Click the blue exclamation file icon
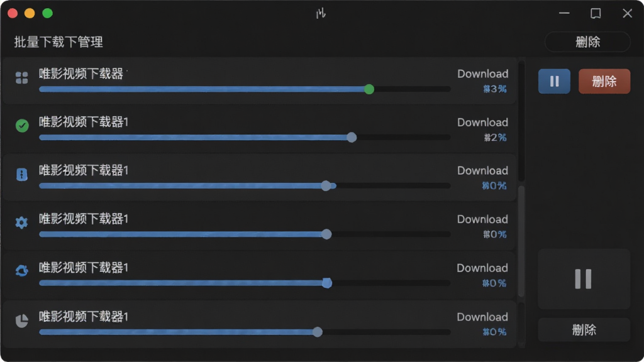This screenshot has height=362, width=644. pyautogui.click(x=22, y=175)
